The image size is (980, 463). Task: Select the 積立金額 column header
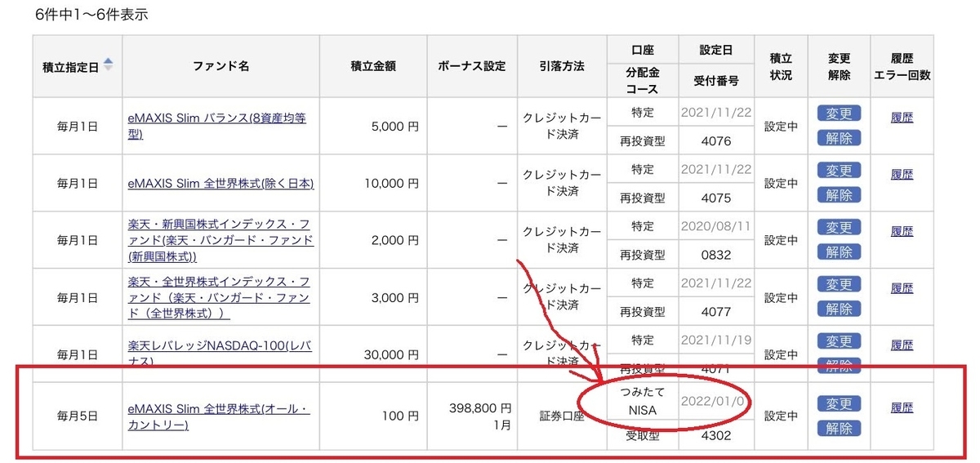point(373,66)
